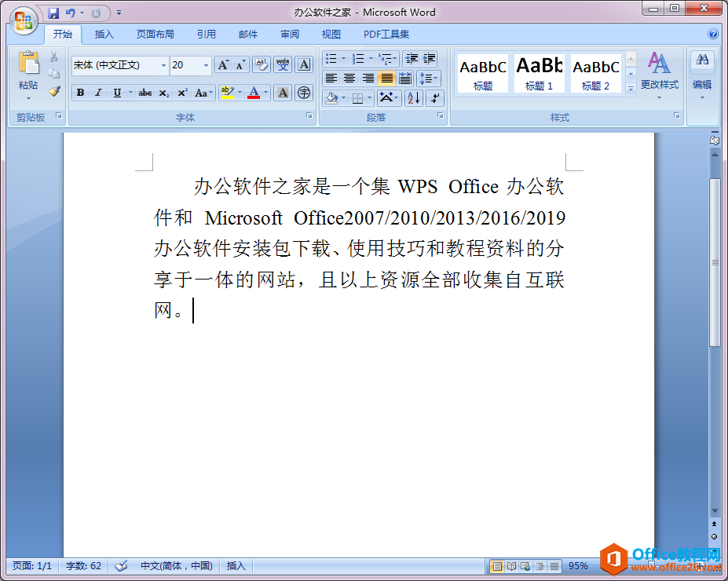Clear formatting with the eraser icon
Screen dimensions: 728x581
point(262,65)
